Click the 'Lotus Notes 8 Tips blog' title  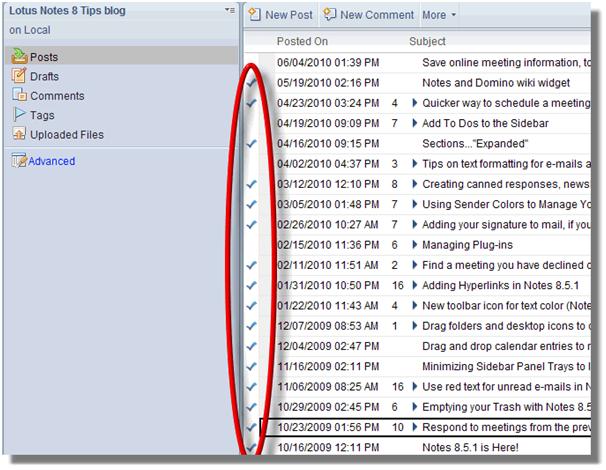67,11
